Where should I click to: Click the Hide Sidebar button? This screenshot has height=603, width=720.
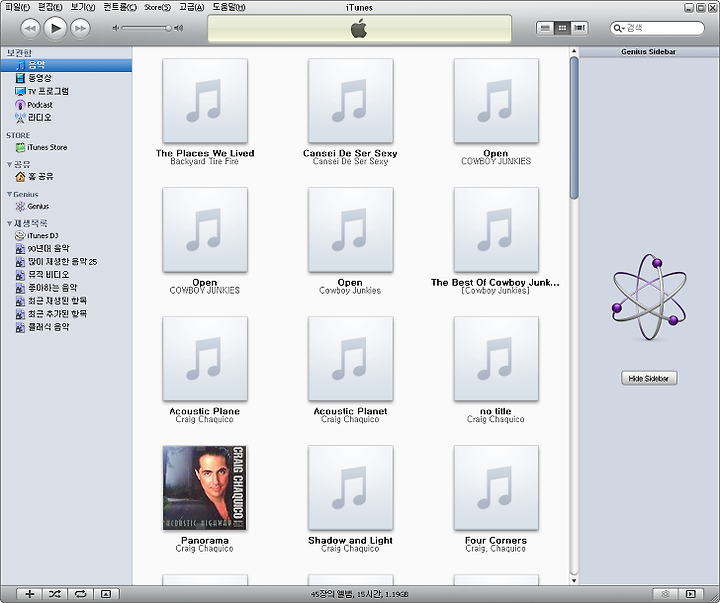pyautogui.click(x=649, y=378)
